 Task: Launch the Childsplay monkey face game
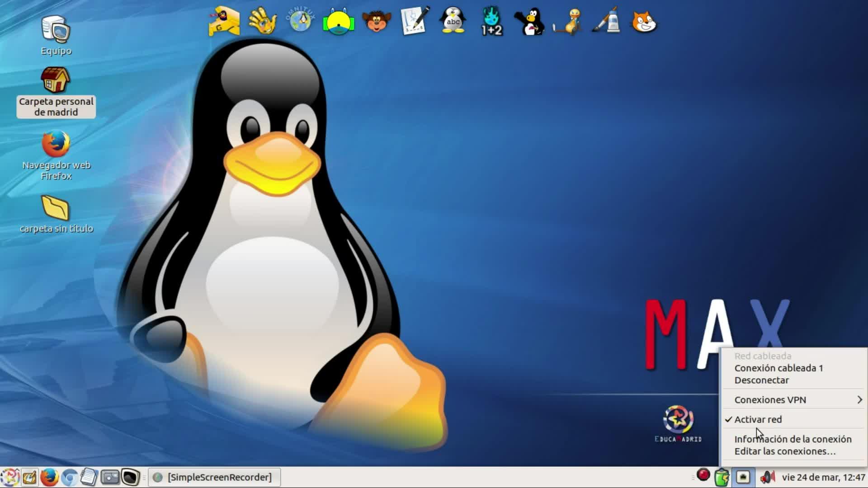pyautogui.click(x=377, y=21)
